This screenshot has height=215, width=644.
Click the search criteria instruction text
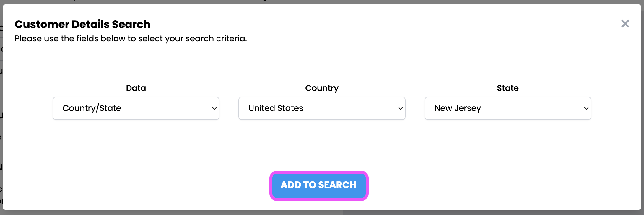coord(131,39)
